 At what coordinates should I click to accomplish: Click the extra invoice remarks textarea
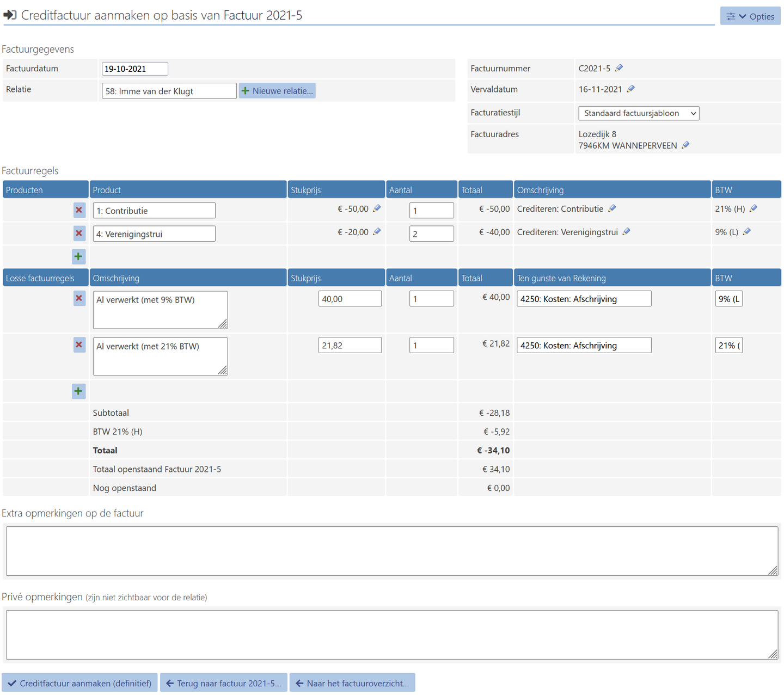pyautogui.click(x=392, y=551)
